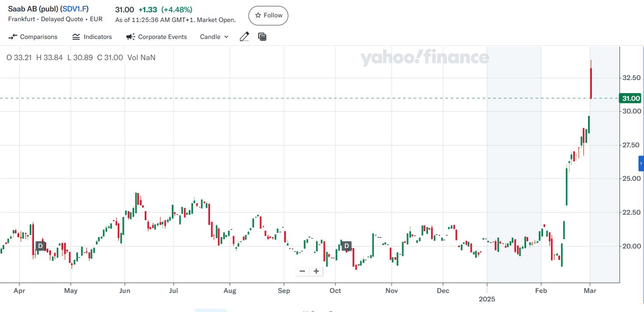This screenshot has height=312, width=644.
Task: Click the "25.00" price axis label
Action: tap(631, 179)
